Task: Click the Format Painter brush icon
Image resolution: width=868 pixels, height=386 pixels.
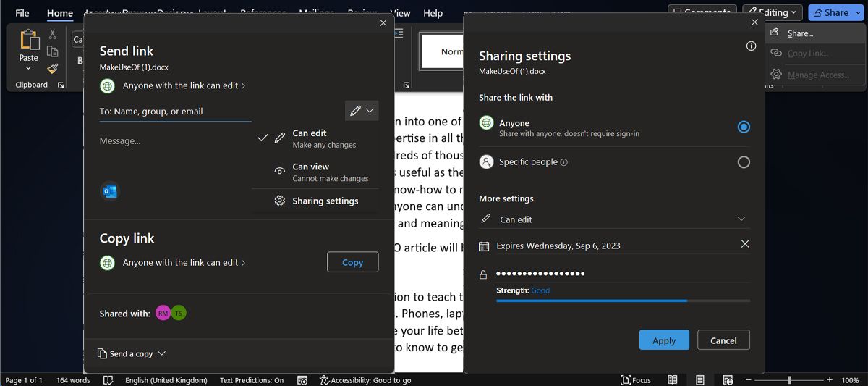Action: tap(53, 69)
